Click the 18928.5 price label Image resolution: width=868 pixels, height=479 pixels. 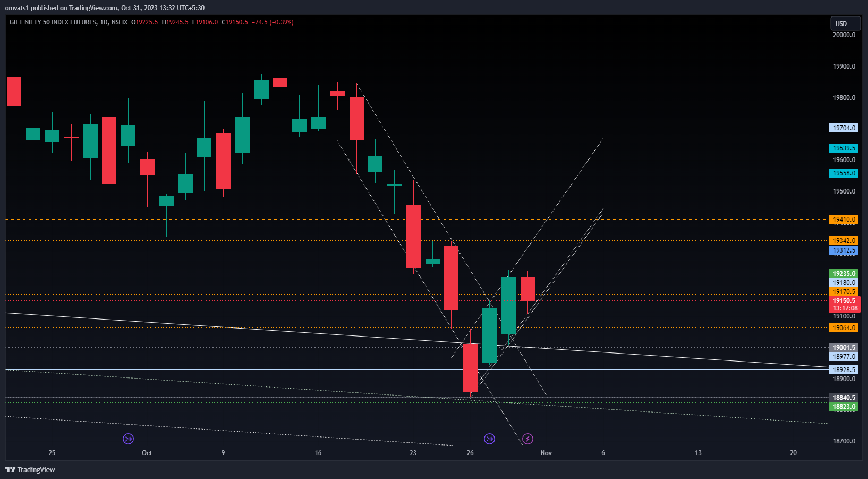click(x=844, y=370)
